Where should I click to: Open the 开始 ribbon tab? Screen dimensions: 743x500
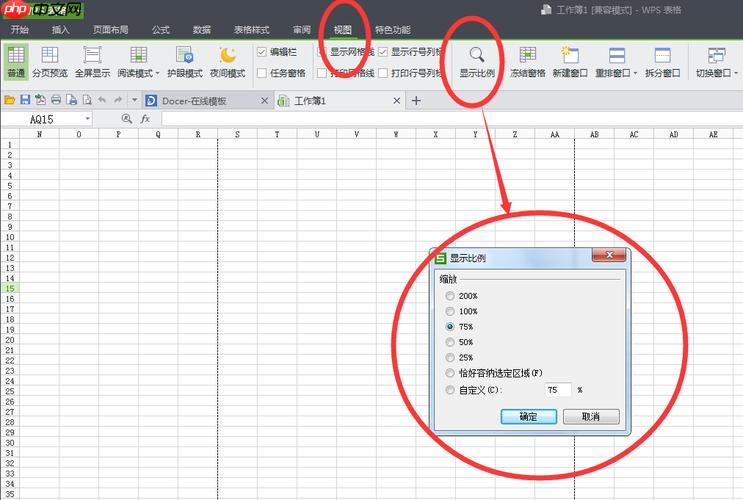[20, 30]
